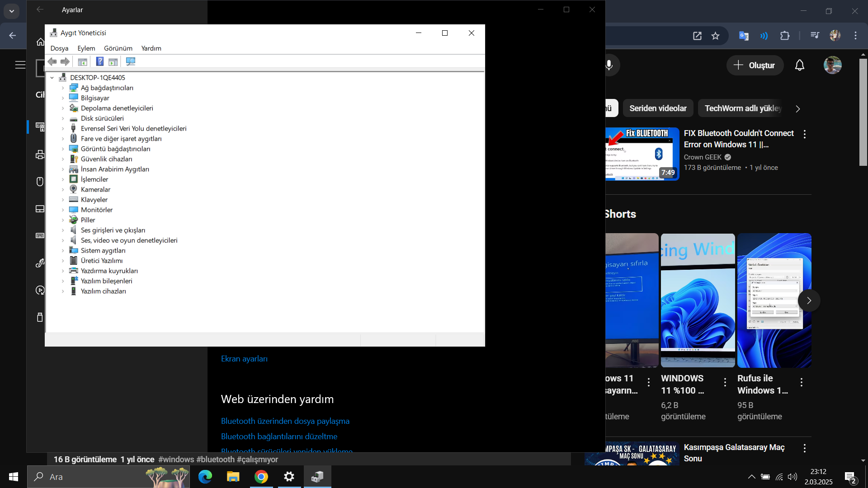Click the voice search microphone icon

609,66
